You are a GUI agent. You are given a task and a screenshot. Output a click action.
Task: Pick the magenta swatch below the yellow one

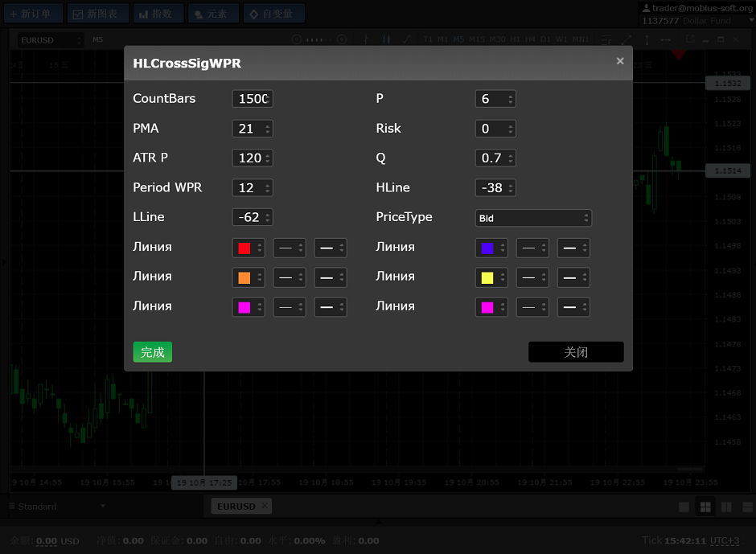[487, 308]
